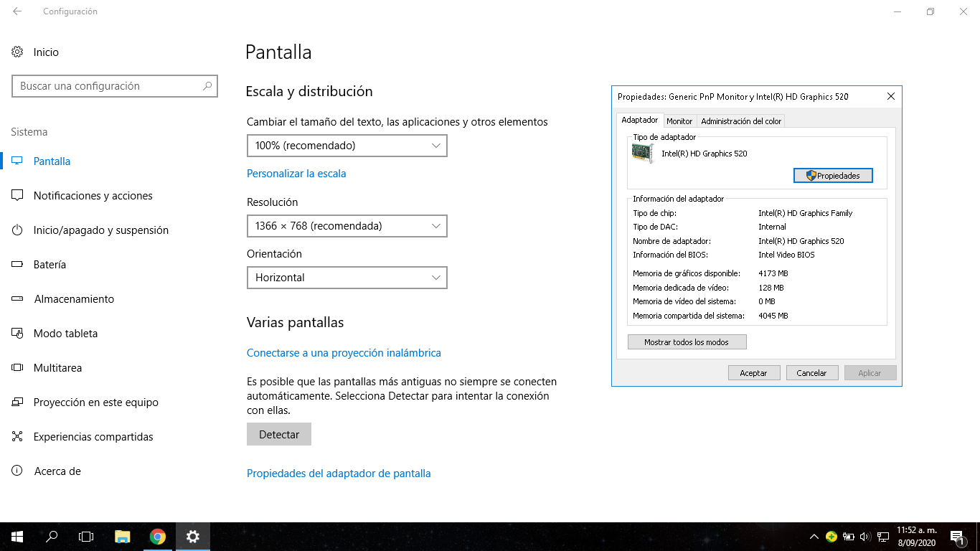Viewport: 980px width, 551px height.
Task: Click the Detectar button
Action: [x=279, y=434]
